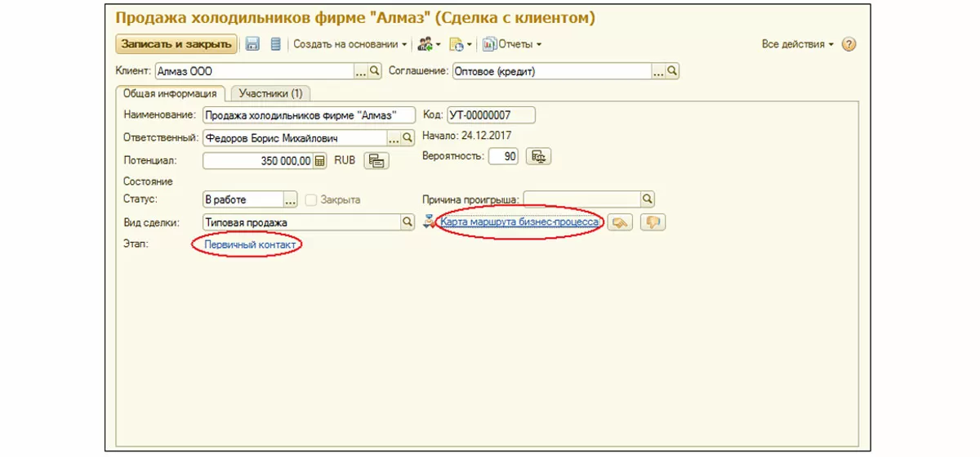Open the Соглашение record with the magnifier icon
Screen dimensions: 980x457
[673, 72]
